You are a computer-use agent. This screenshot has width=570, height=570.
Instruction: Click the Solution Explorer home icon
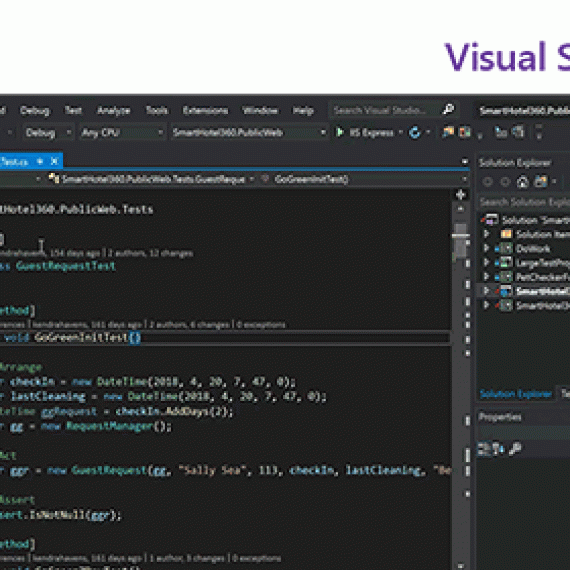pos(523,181)
